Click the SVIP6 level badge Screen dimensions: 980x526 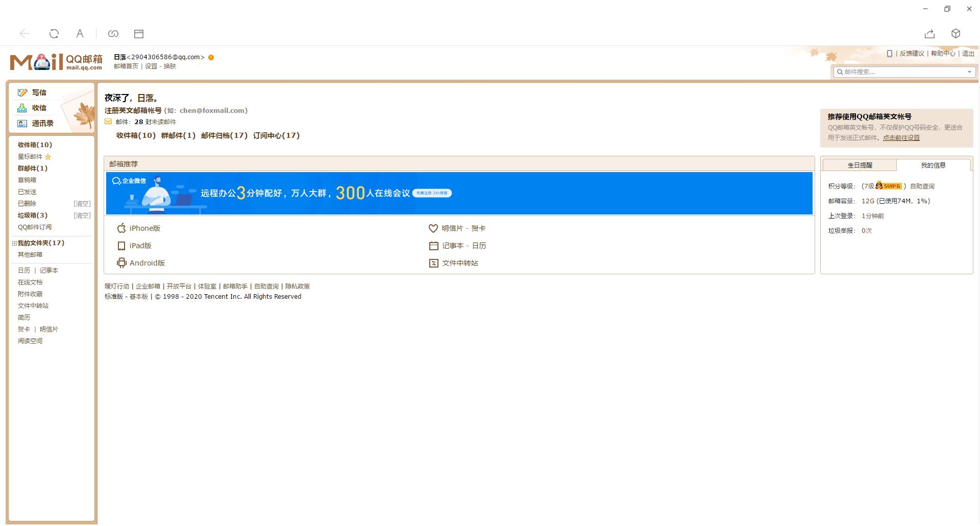coord(888,186)
